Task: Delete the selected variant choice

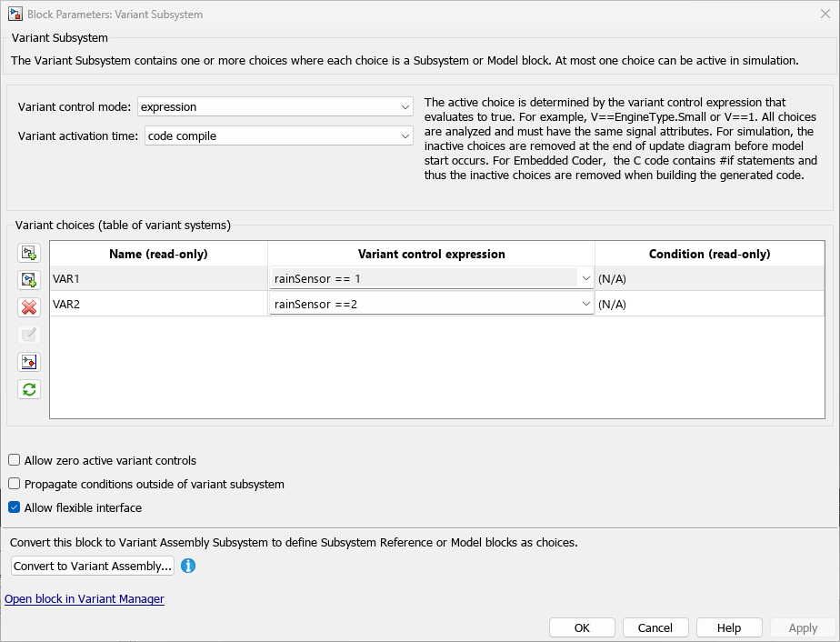Action: pos(27,307)
